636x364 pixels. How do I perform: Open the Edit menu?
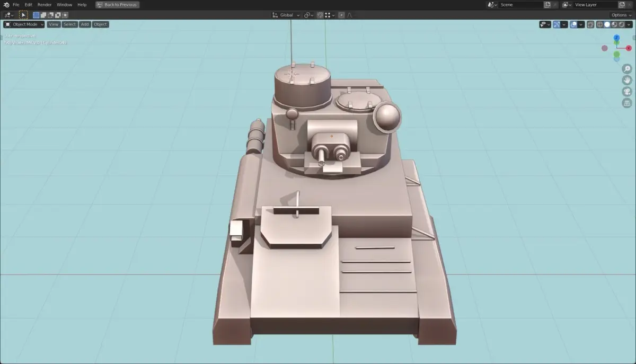(x=29, y=4)
